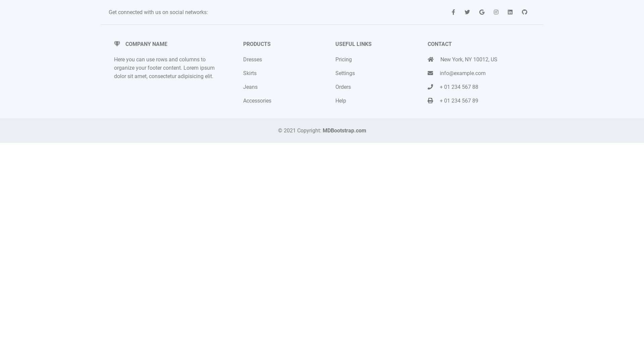Click the MDBootstrap.com copyright link
Viewport: 644px width, 362px height.
coord(344,130)
